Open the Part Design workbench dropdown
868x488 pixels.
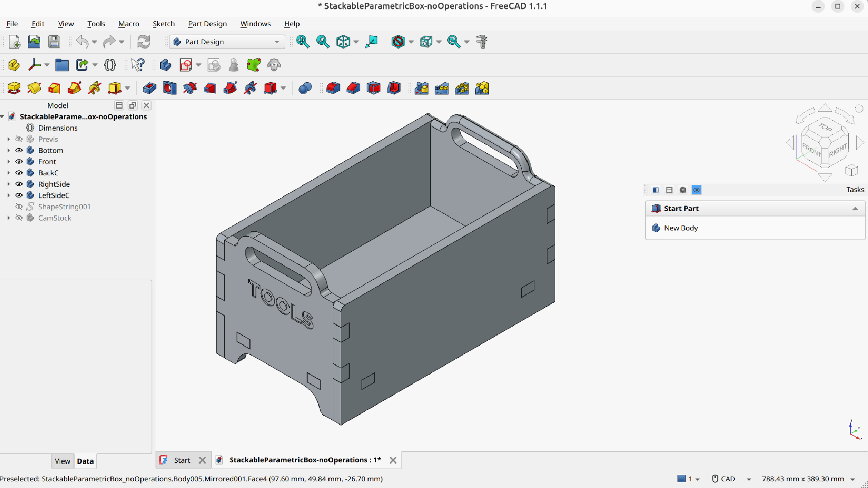[227, 42]
